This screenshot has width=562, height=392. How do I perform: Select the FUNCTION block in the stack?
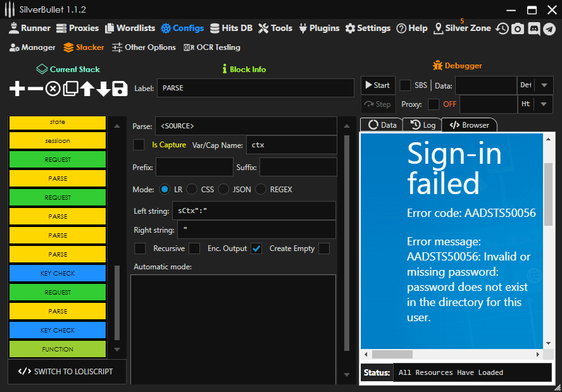(x=58, y=348)
